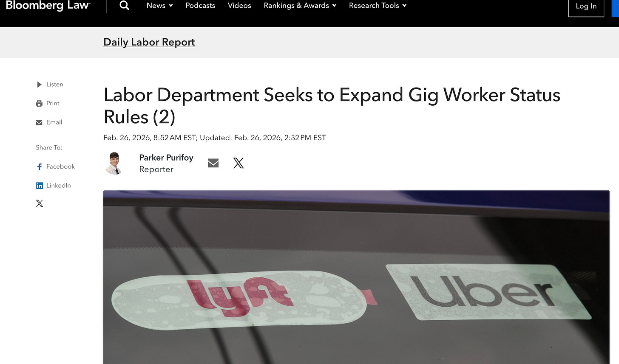
Task: Open the Videos menu item
Action: 239,6
